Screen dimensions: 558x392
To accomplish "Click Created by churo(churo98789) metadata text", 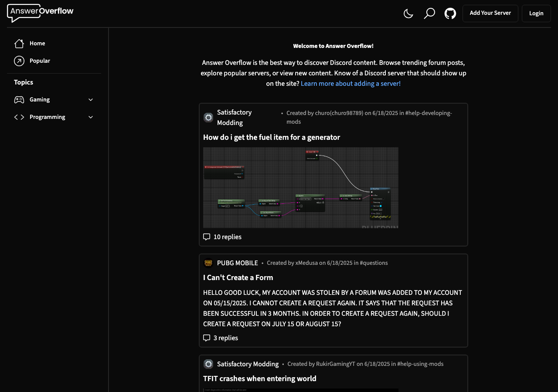I will pyautogui.click(x=369, y=118).
